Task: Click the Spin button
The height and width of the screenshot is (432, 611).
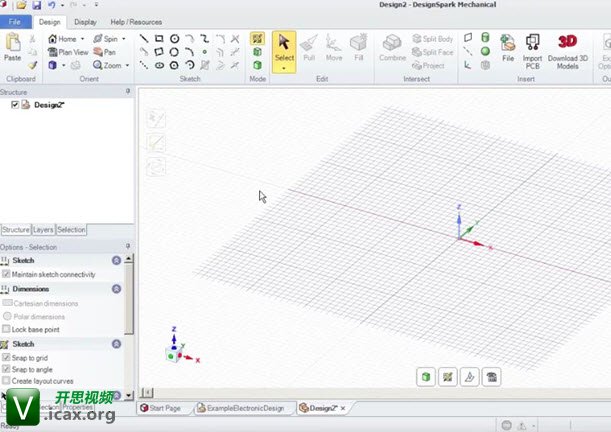Action: (x=106, y=39)
